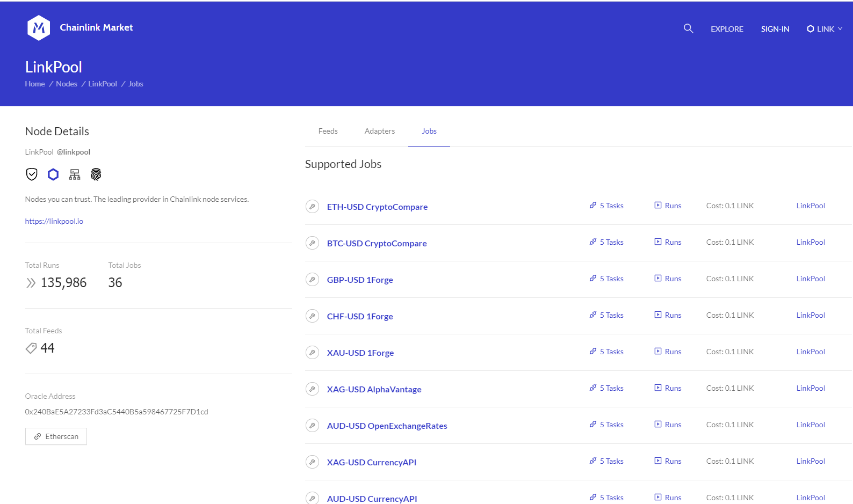
Task: Open SIGN-IN in the top navigation
Action: (x=775, y=29)
